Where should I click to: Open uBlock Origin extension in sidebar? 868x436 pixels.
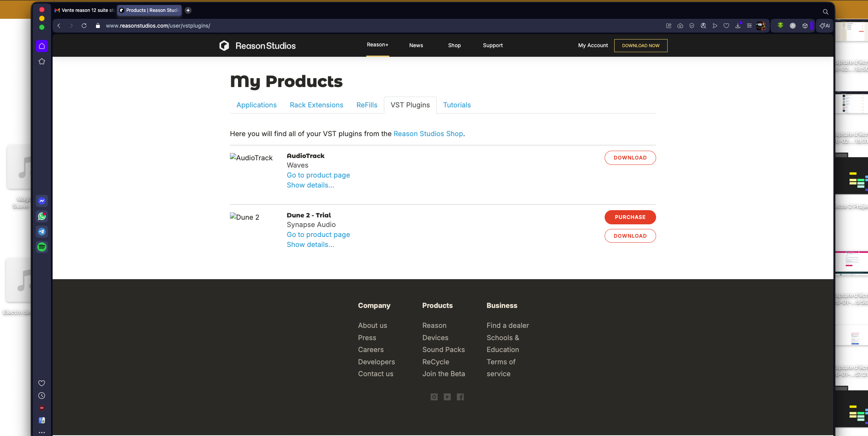point(42,408)
